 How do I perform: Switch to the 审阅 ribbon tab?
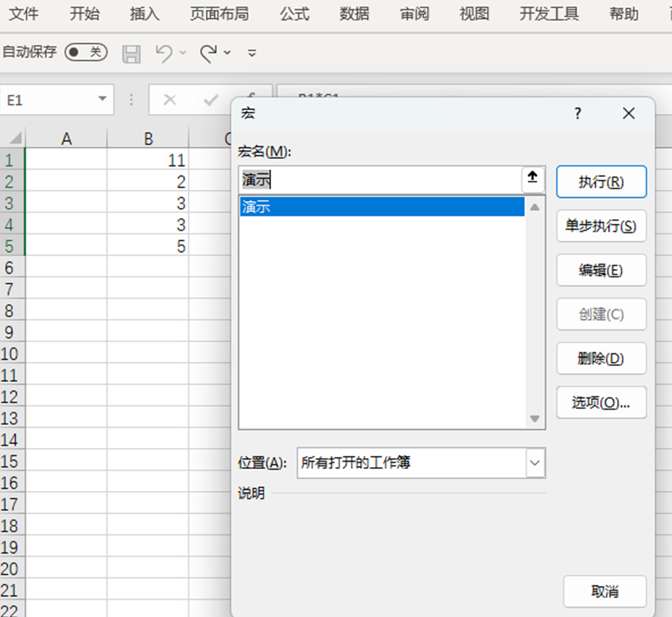(414, 14)
